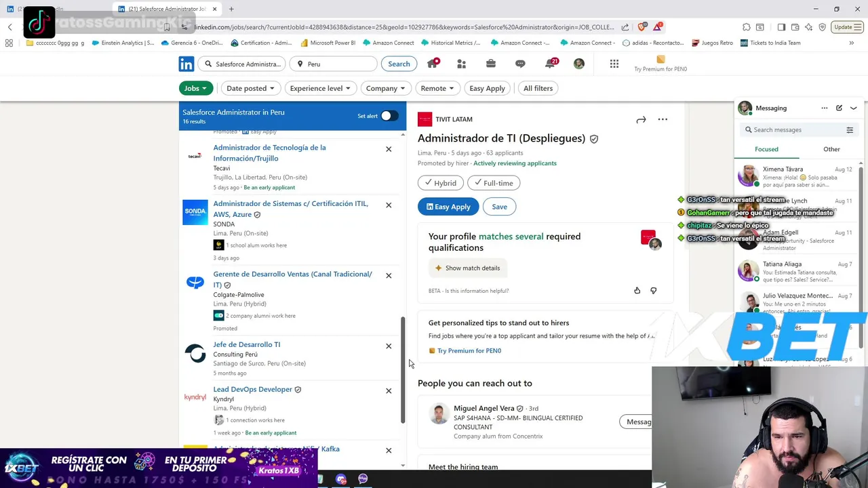868x488 pixels.
Task: Expand the Remote filter dropdown
Action: coord(437,88)
